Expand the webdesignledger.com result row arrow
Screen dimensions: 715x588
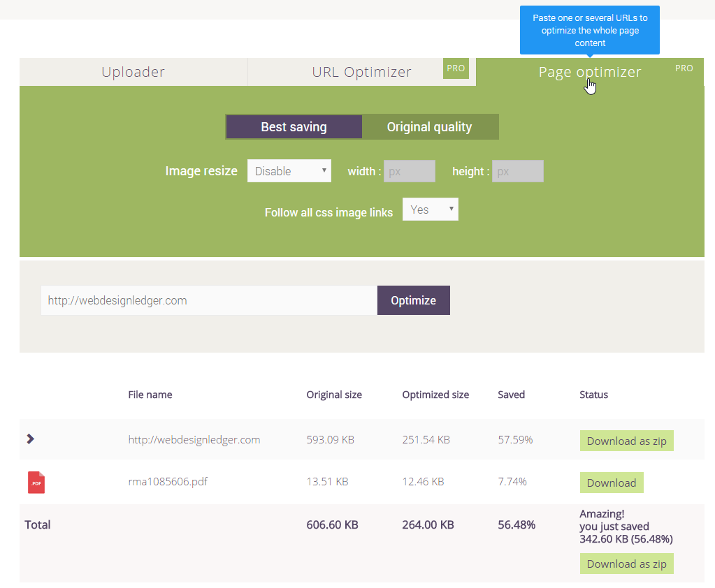point(30,439)
